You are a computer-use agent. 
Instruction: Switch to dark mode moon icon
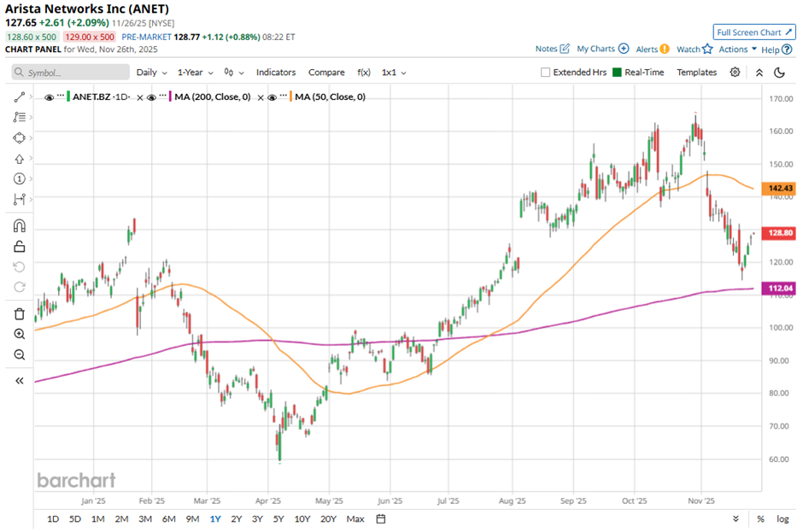click(779, 73)
